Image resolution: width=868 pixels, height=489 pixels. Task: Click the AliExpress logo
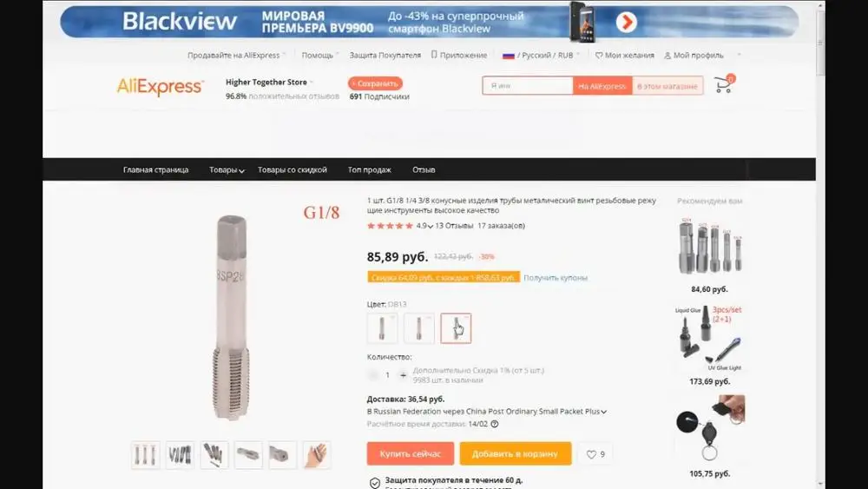pos(160,86)
